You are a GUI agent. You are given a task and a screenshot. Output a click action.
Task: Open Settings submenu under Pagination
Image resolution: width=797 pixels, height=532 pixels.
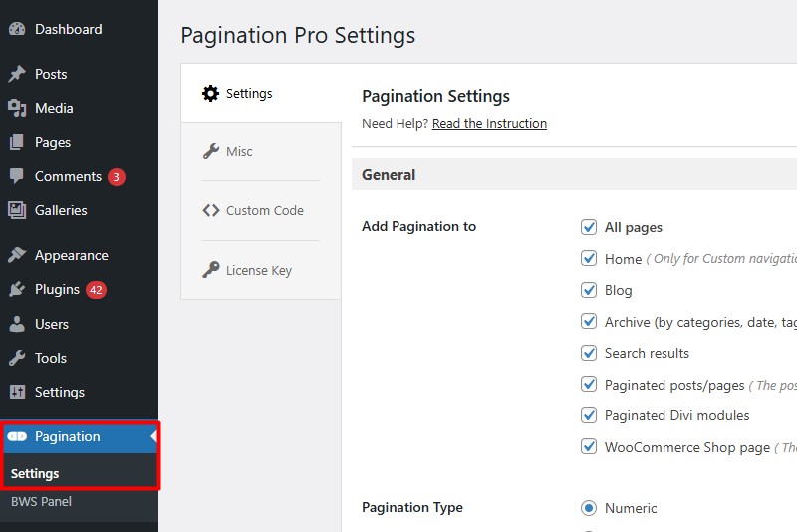tap(35, 473)
